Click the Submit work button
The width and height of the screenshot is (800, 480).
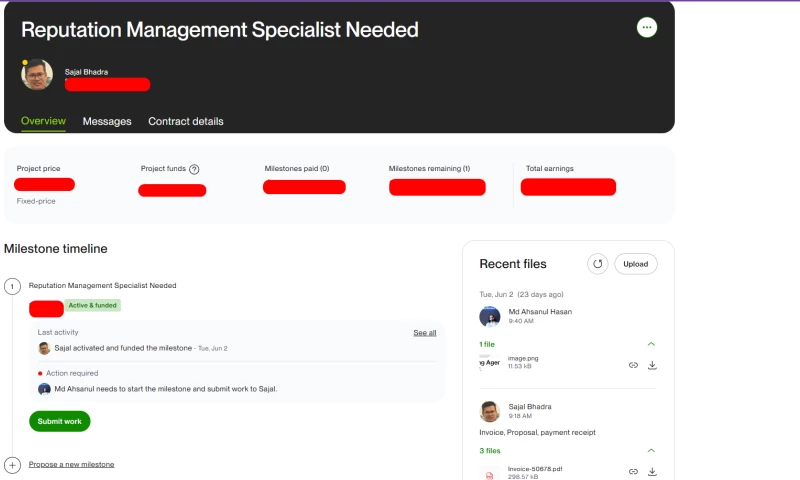click(x=60, y=421)
